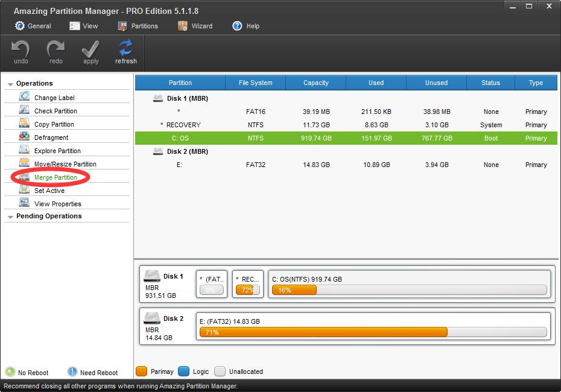The image size is (561, 392).
Task: Click the View menu icon
Action: click(x=74, y=26)
